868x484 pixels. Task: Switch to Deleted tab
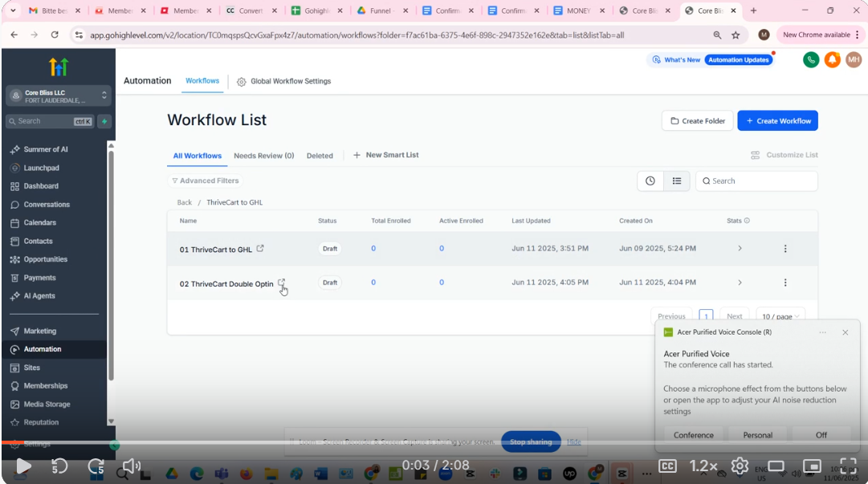coord(320,156)
